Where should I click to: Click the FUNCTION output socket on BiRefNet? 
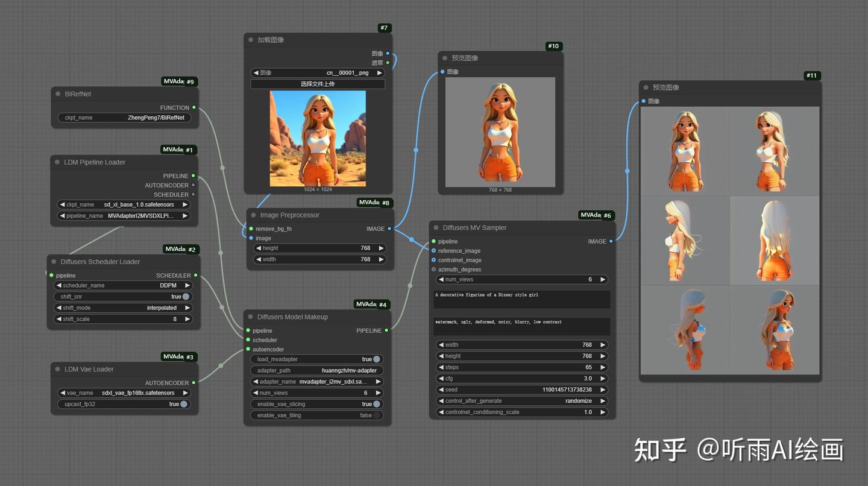[193, 107]
